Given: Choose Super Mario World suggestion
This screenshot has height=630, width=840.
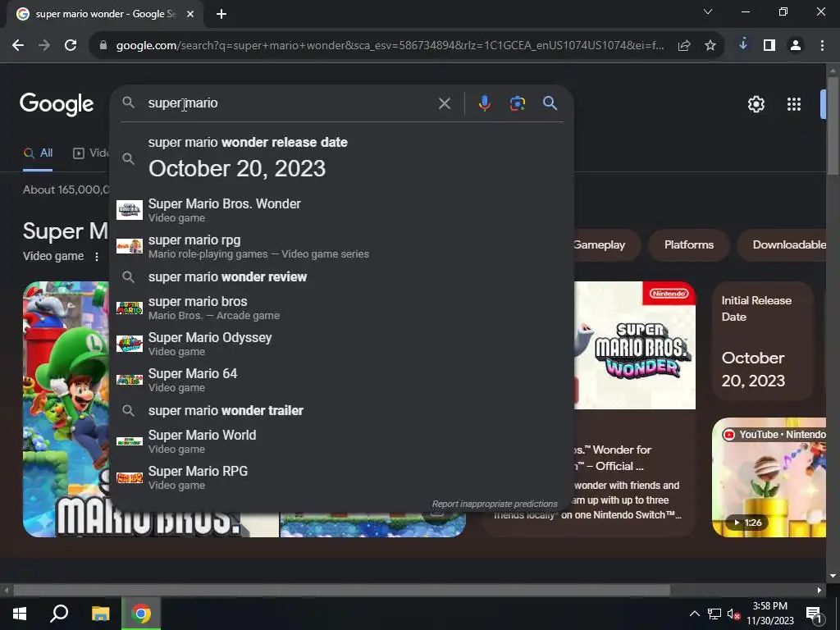Looking at the screenshot, I should [342, 441].
